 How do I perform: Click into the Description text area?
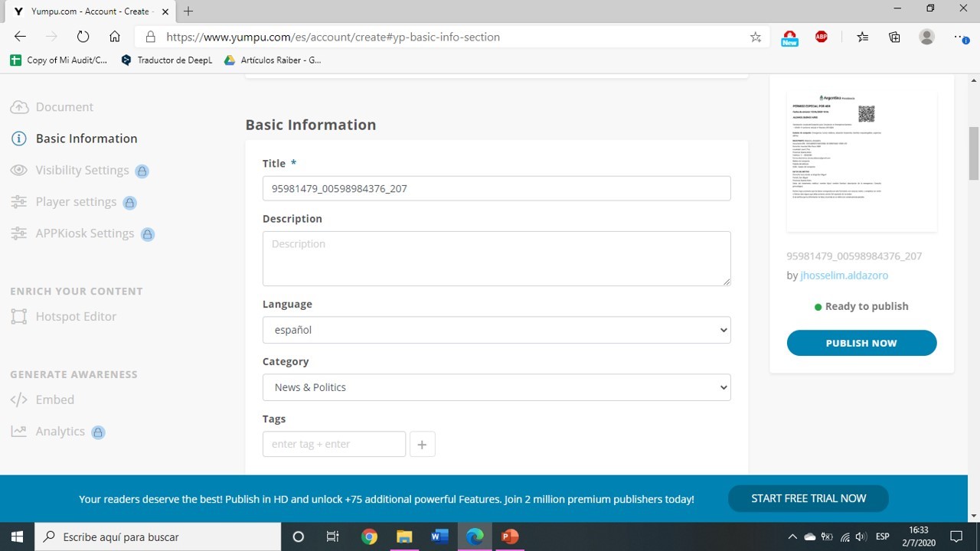pyautogui.click(x=496, y=259)
